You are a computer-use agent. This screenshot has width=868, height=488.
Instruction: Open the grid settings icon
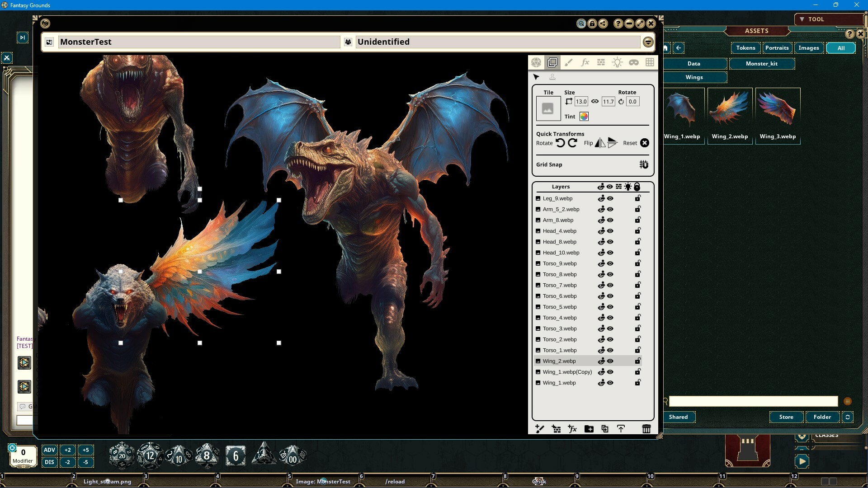coord(650,62)
